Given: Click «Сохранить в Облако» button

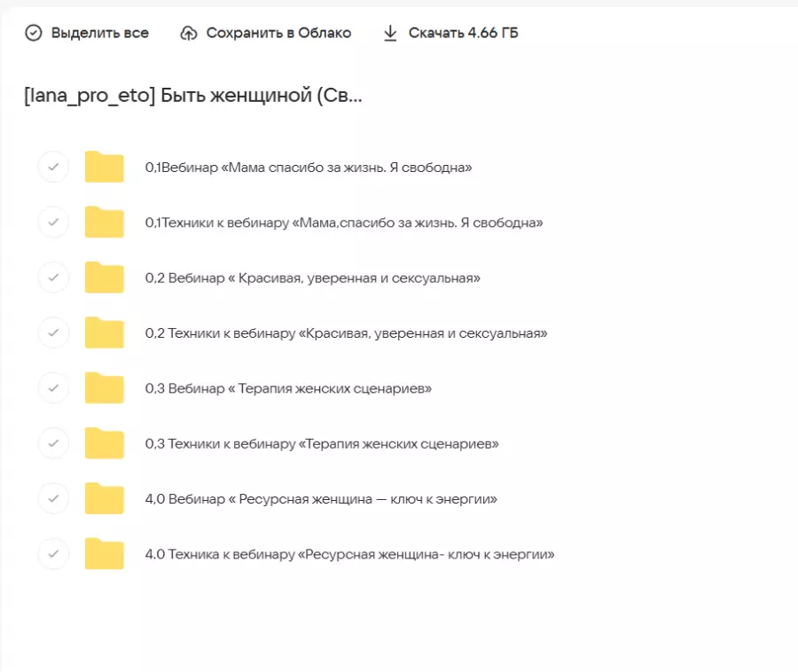Looking at the screenshot, I should tap(278, 33).
